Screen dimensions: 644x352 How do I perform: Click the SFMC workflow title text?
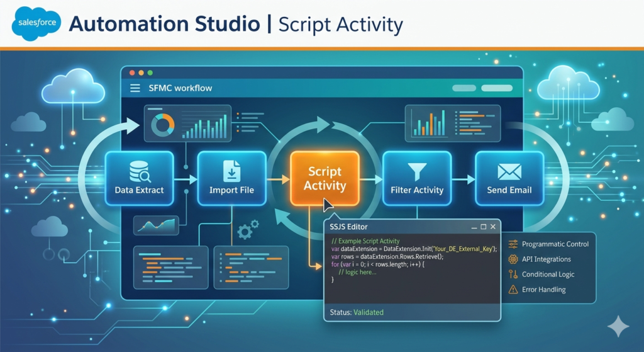click(180, 88)
